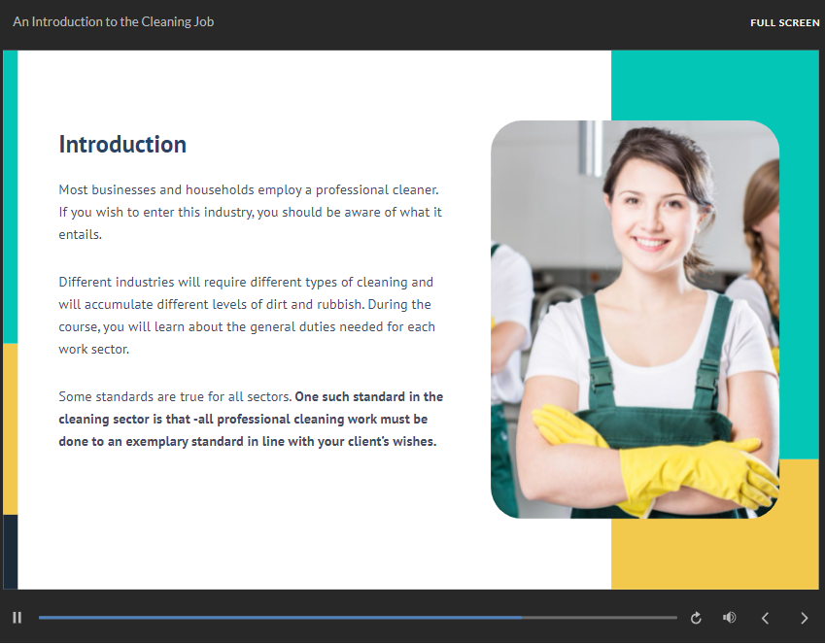Mute the audio volume
825x644 pixels.
[729, 618]
